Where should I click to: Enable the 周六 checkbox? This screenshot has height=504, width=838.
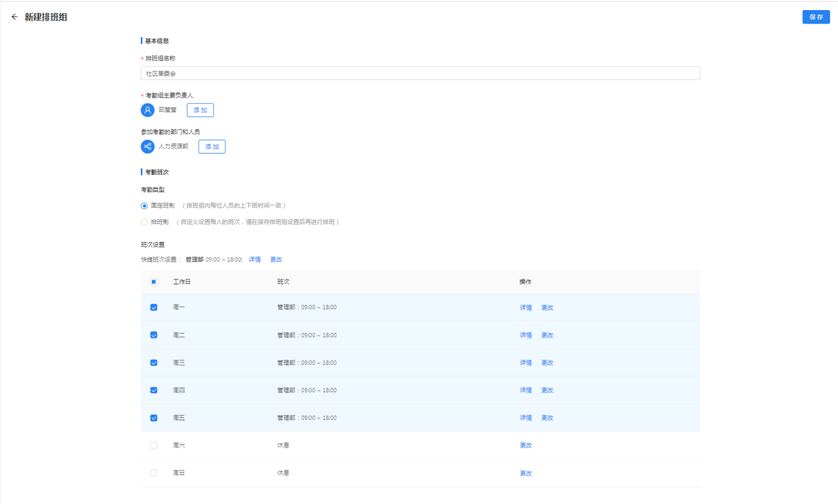coord(154,445)
